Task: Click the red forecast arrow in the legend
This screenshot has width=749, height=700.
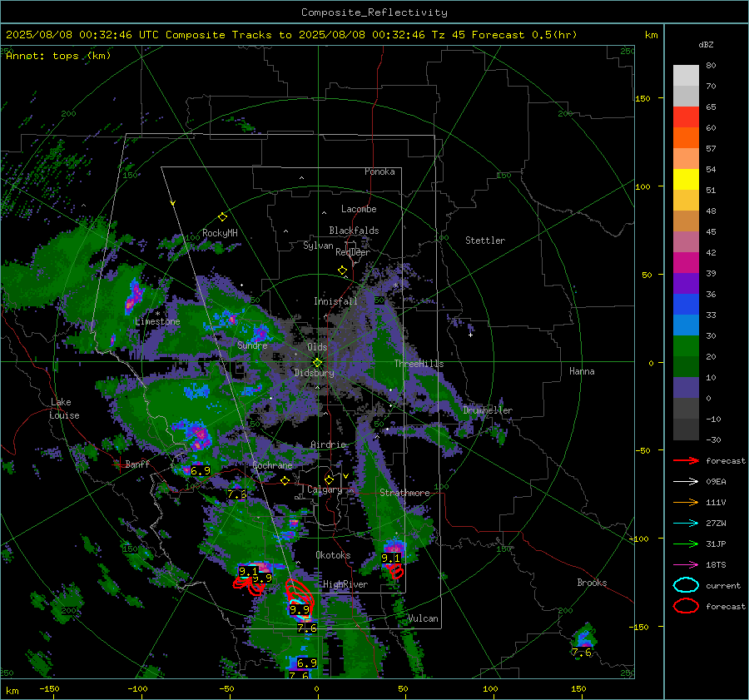Action: pos(686,460)
